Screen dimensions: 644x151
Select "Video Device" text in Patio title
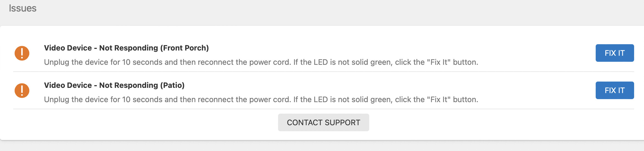[68, 85]
